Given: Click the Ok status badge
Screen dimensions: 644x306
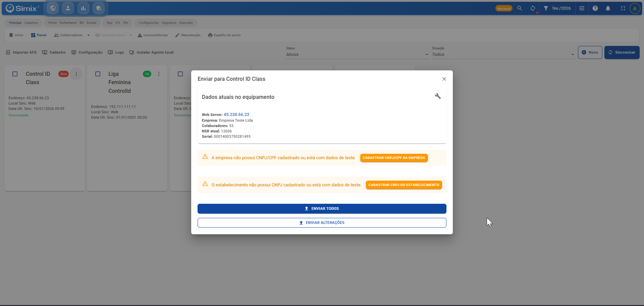Looking at the screenshot, I should 147,74.
